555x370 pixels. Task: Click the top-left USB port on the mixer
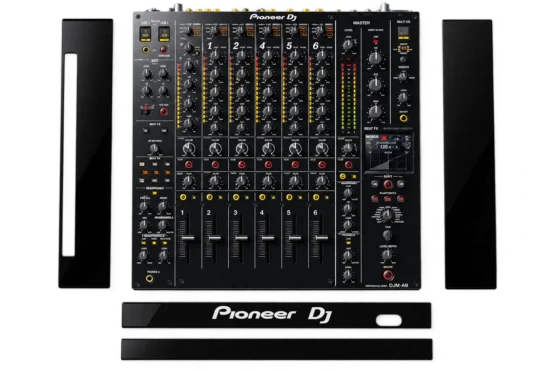(x=145, y=34)
